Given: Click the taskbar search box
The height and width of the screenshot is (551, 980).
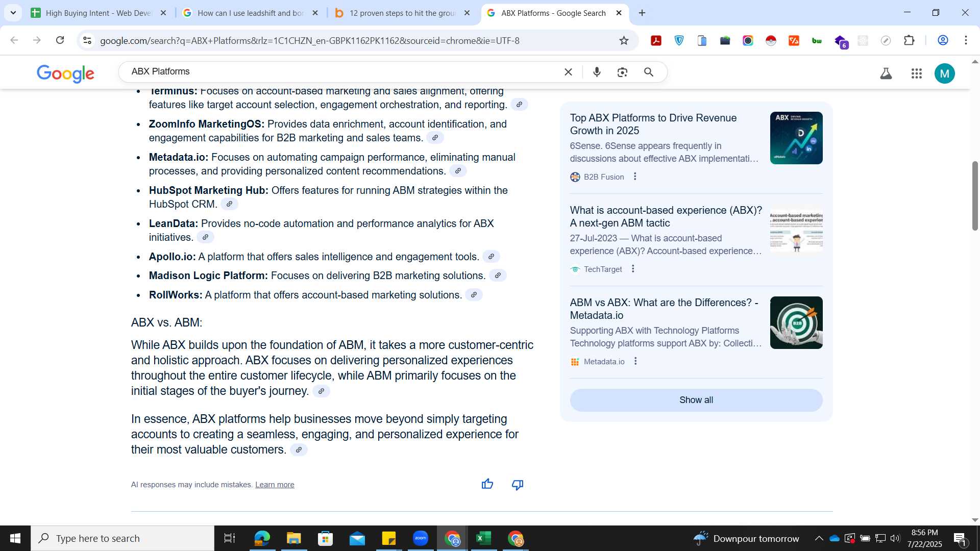Looking at the screenshot, I should [122, 538].
